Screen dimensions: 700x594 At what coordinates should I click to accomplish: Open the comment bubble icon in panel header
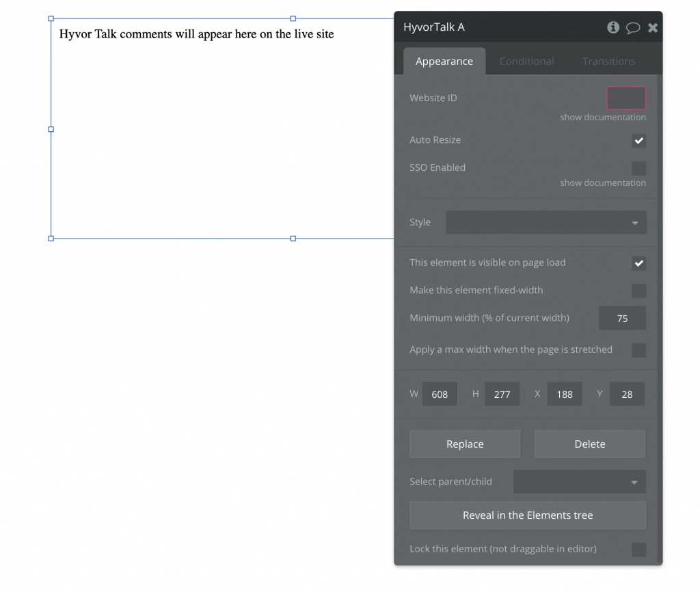tap(632, 27)
